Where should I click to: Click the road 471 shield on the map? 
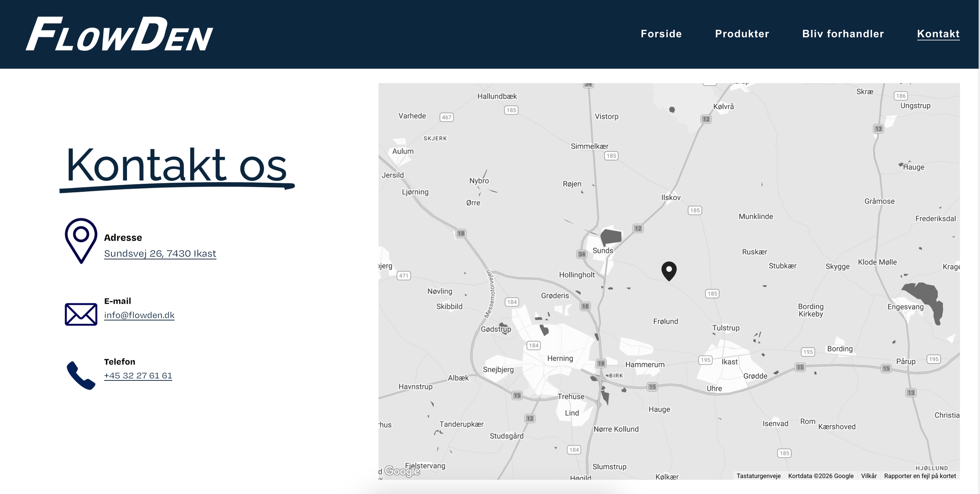(x=403, y=276)
